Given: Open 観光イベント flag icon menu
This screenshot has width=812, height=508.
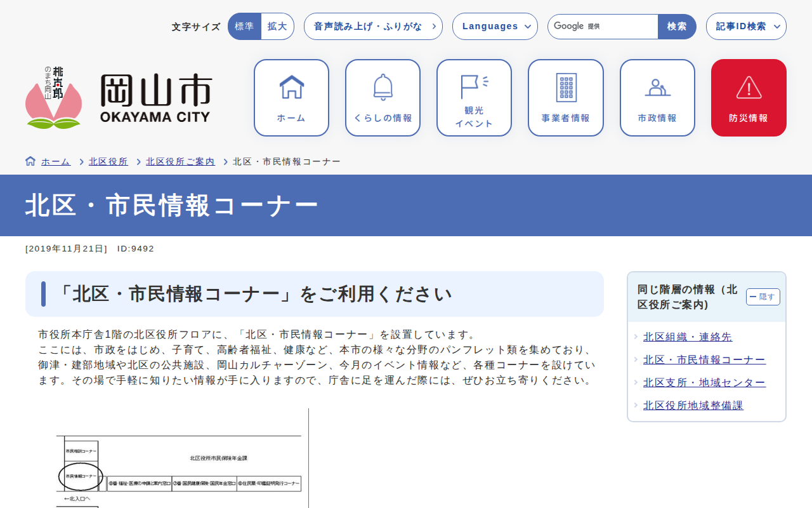Looking at the screenshot, I should coord(474,98).
